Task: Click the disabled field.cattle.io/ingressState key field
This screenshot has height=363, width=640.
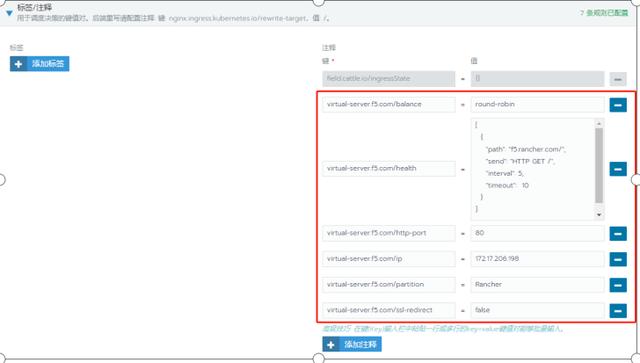Action: tap(389, 79)
